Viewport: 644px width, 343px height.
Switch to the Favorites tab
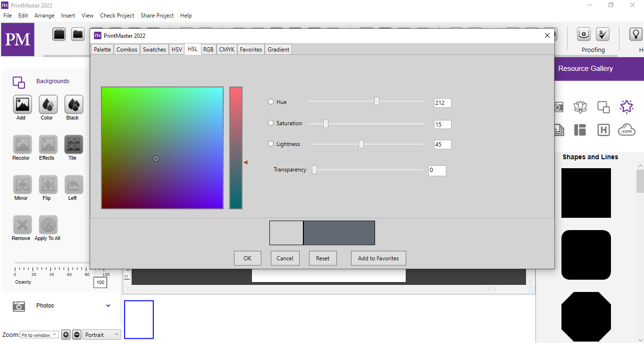pos(251,49)
